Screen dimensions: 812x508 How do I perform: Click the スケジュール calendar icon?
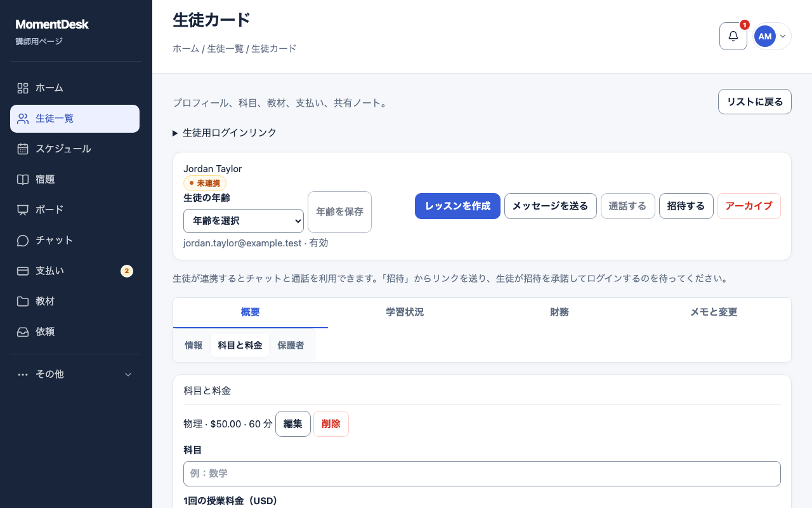click(23, 149)
